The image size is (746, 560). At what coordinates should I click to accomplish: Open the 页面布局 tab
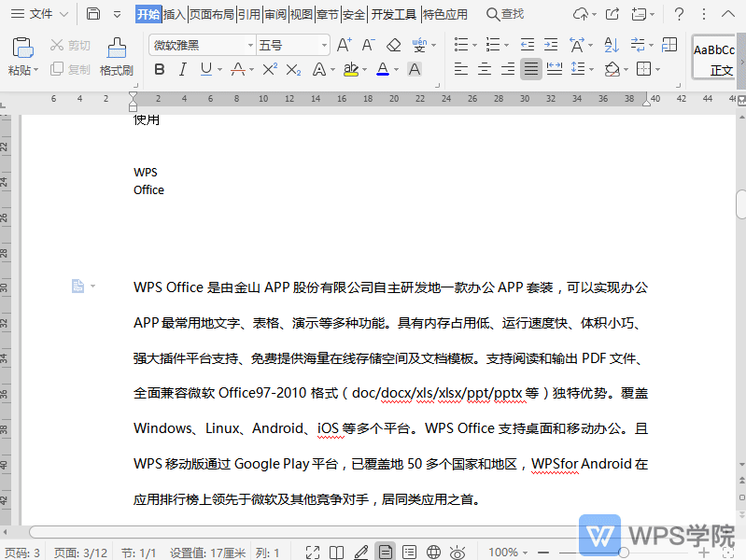(212, 14)
